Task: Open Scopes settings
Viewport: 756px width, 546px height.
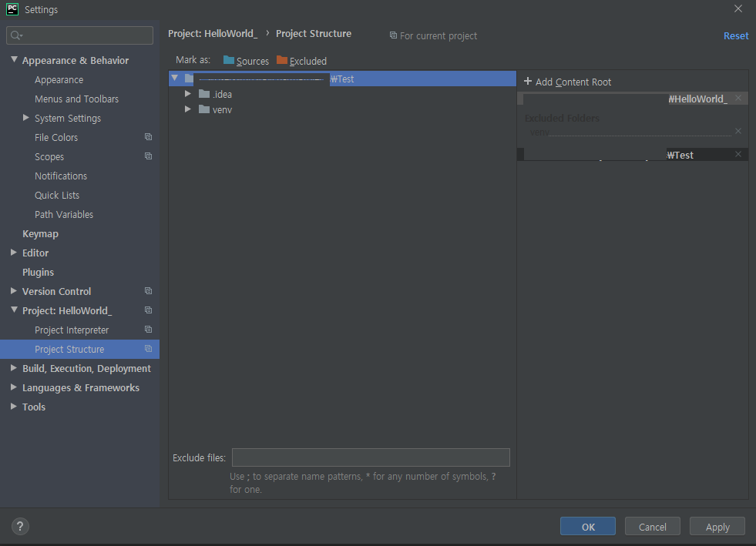Action: (49, 156)
